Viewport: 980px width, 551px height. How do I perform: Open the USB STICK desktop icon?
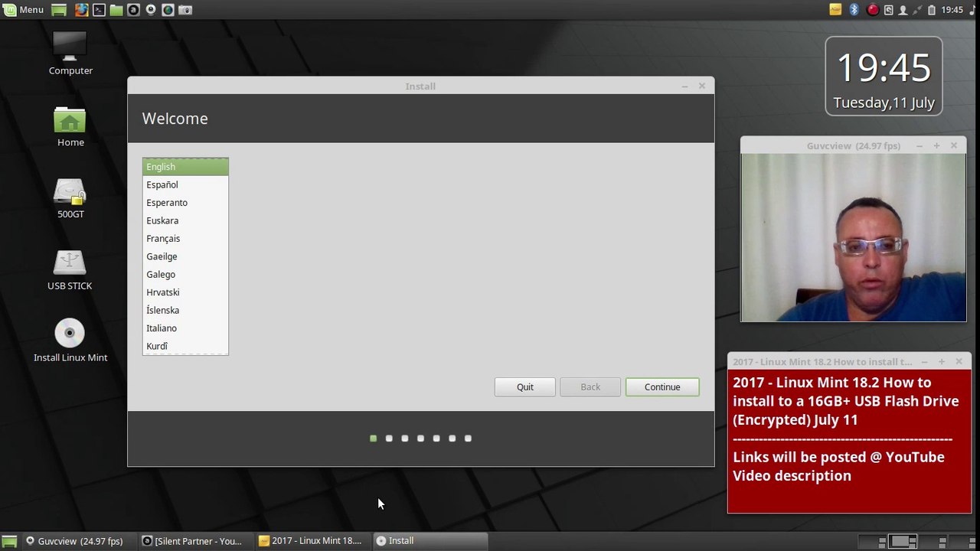70,270
